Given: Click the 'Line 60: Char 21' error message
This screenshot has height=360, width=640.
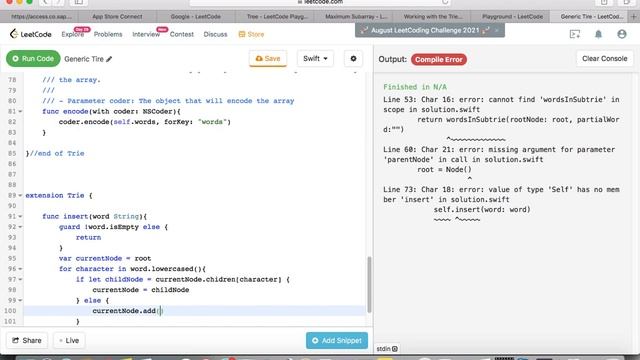Looking at the screenshot, I should pyautogui.click(x=499, y=155).
